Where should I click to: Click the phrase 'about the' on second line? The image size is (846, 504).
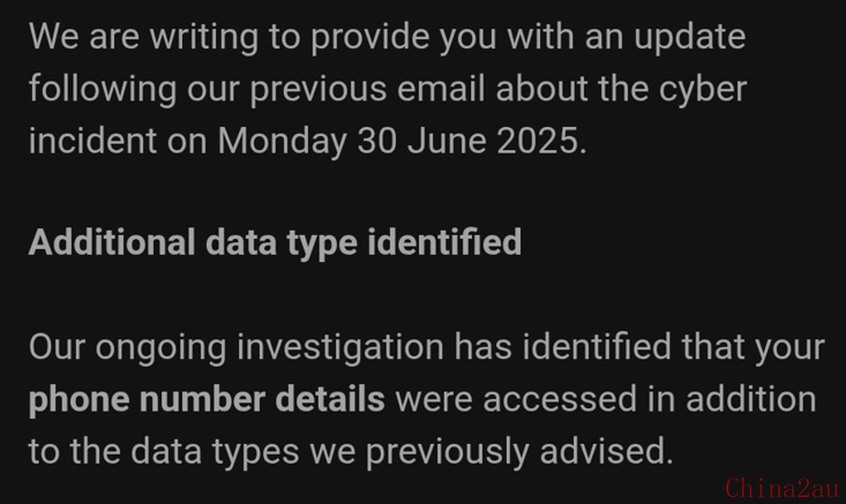click(x=572, y=89)
